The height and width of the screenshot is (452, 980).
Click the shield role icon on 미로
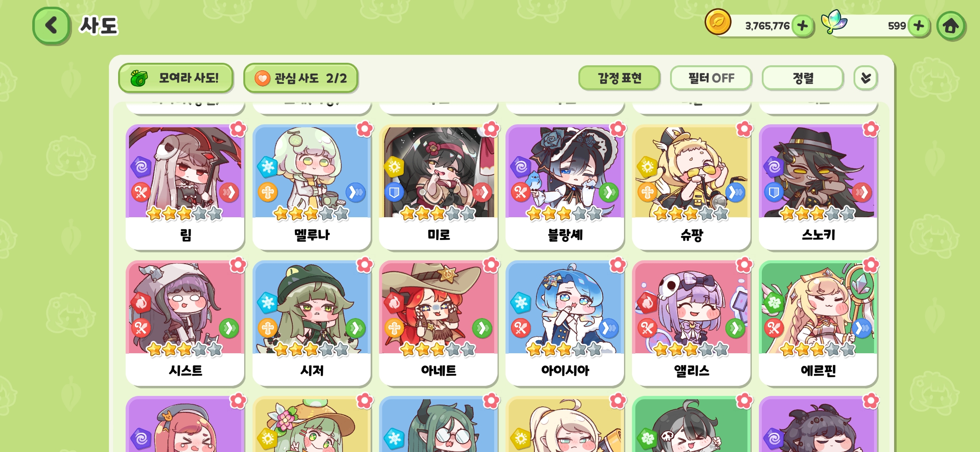pos(394,193)
